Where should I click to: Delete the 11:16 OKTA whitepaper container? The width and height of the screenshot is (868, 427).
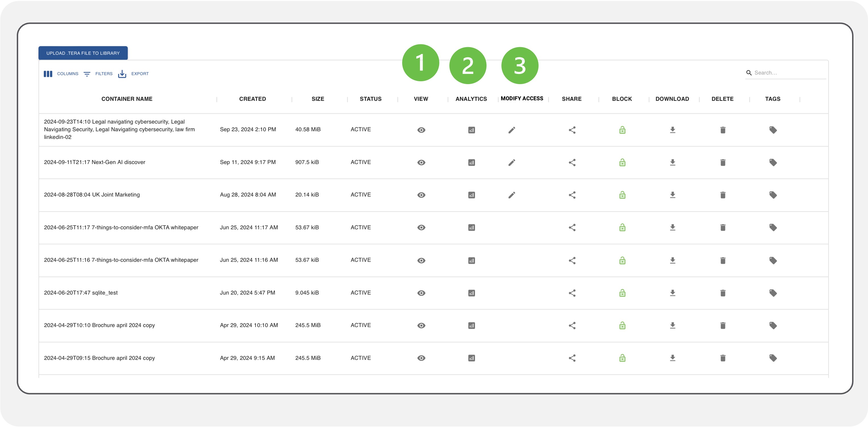pyautogui.click(x=723, y=261)
